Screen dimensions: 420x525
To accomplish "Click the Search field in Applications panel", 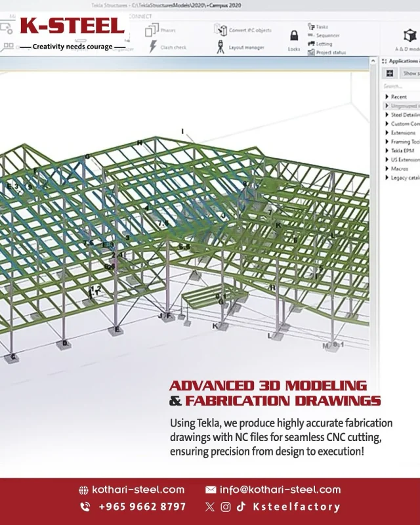I will [400, 86].
